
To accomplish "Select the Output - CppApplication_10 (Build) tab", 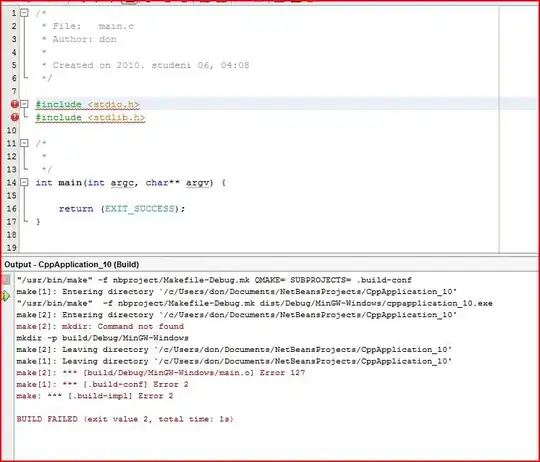I will click(72, 264).
